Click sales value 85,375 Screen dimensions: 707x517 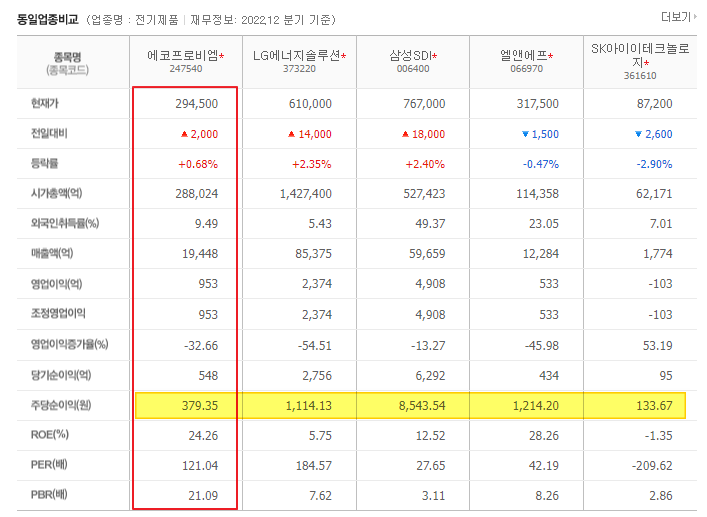(313, 254)
